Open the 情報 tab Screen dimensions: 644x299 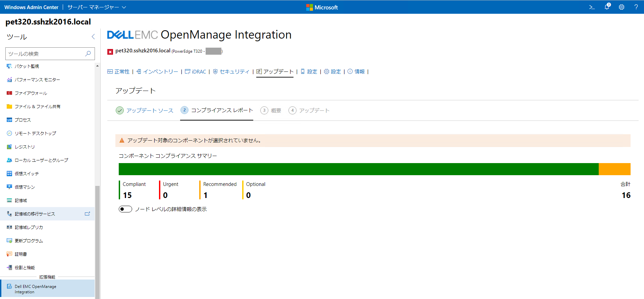[356, 71]
